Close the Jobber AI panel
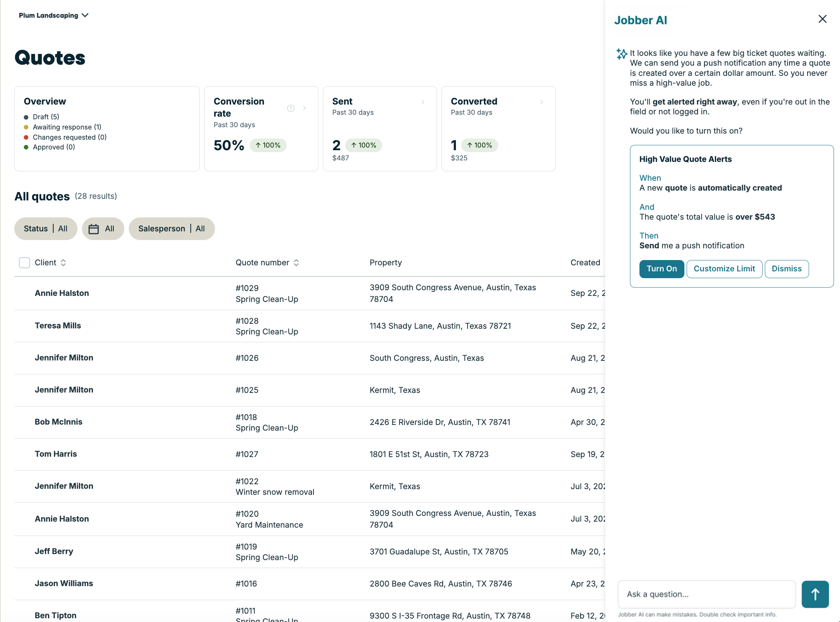Image resolution: width=840 pixels, height=622 pixels. pyautogui.click(x=822, y=19)
